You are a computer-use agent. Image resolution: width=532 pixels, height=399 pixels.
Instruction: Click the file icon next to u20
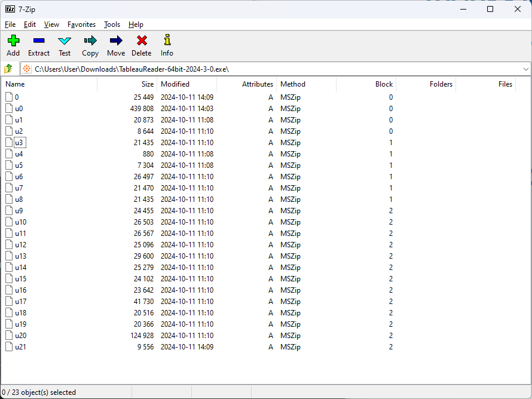pos(9,336)
